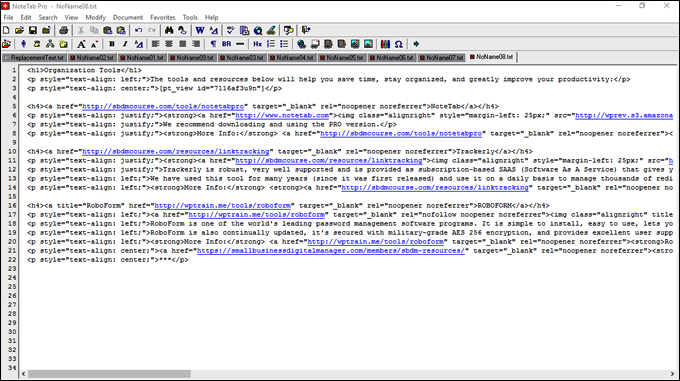Switch to the NoName04.txt tab

coord(291,57)
